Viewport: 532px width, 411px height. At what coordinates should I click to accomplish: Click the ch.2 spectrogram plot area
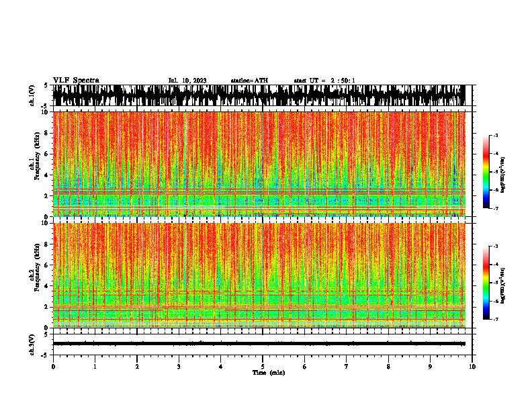[x=259, y=275]
